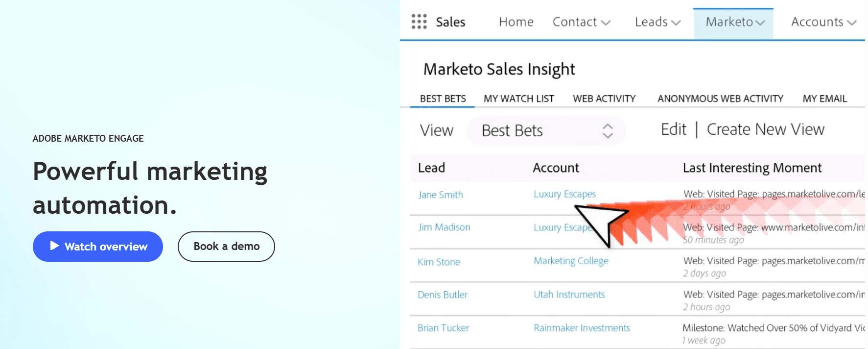This screenshot has width=868, height=349.
Task: Open Create New View
Action: point(765,129)
